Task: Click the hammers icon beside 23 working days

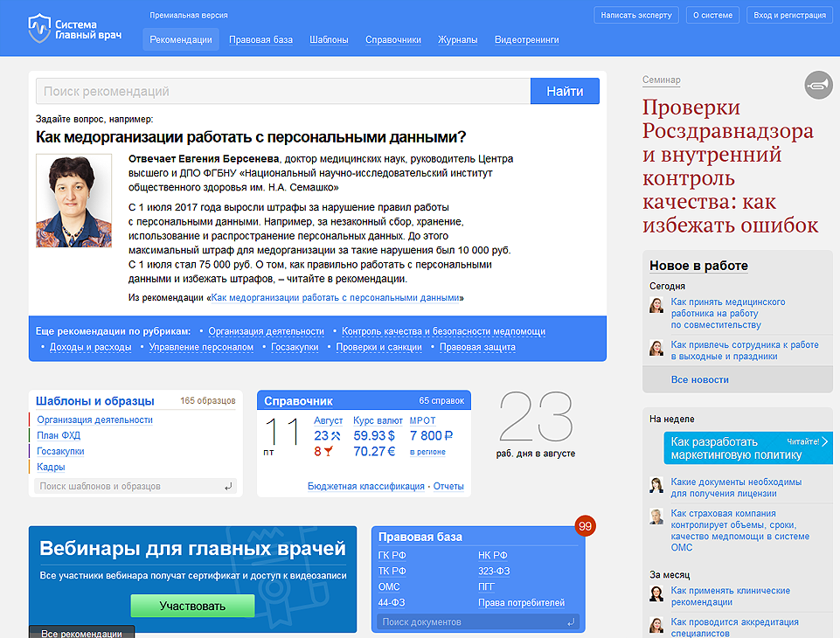Action: point(336,436)
